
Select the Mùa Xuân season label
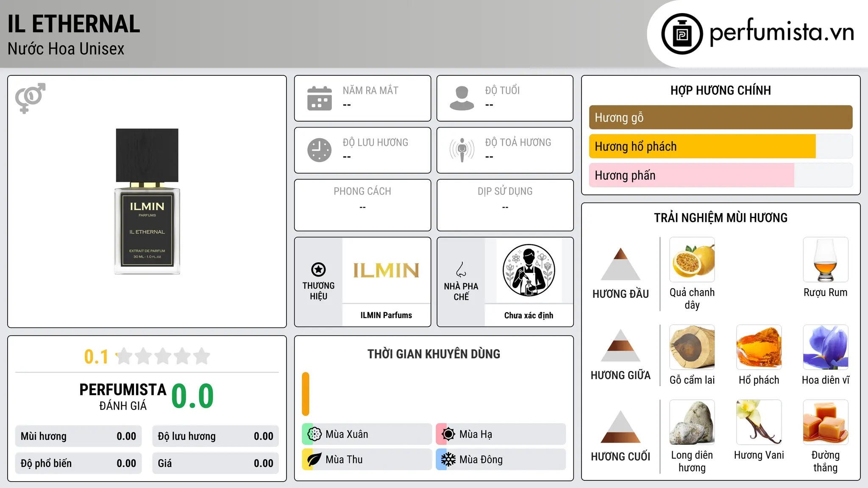(347, 434)
